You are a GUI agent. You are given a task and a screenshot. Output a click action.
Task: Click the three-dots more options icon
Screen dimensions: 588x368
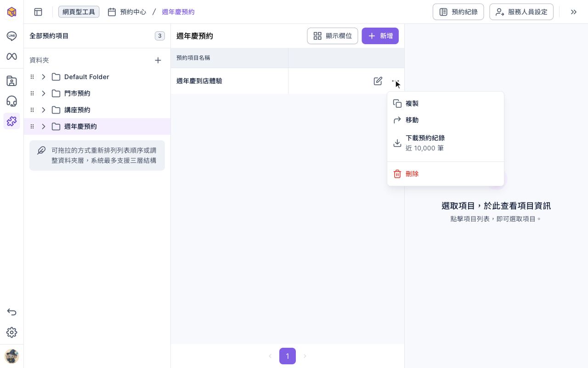point(396,81)
